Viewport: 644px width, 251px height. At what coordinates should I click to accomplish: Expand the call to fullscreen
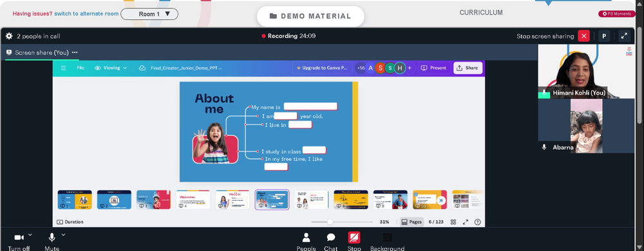624,36
